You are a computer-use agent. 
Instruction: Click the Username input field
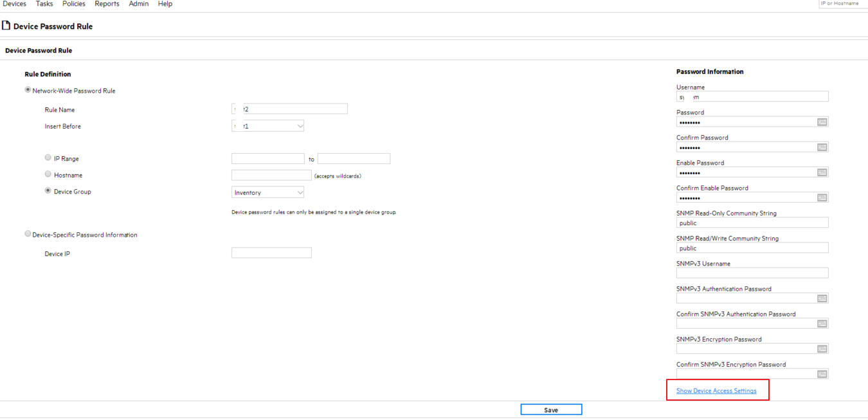(x=752, y=96)
